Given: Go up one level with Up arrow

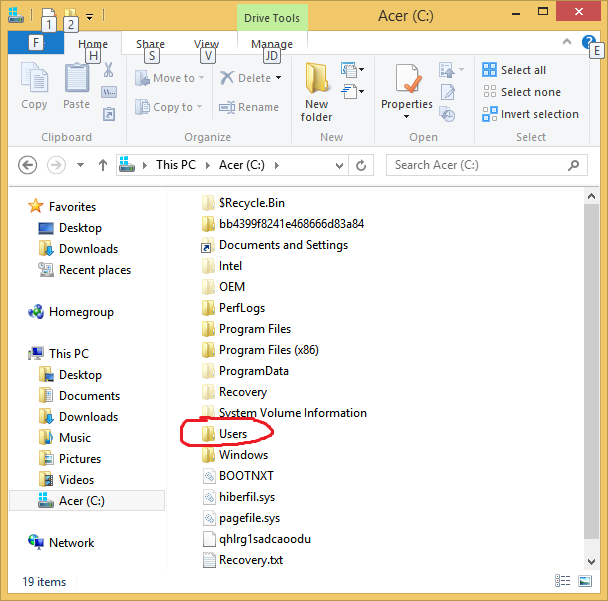Looking at the screenshot, I should [x=103, y=165].
